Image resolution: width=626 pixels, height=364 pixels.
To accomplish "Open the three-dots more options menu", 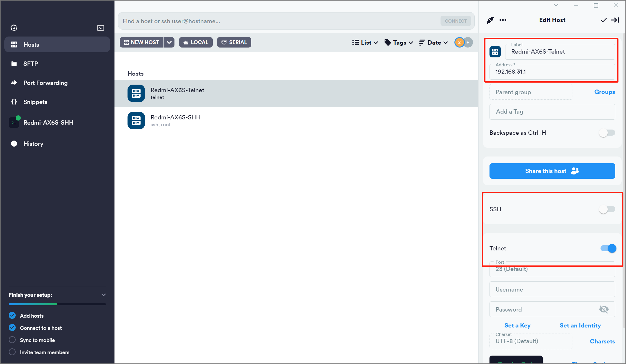I will tap(503, 20).
